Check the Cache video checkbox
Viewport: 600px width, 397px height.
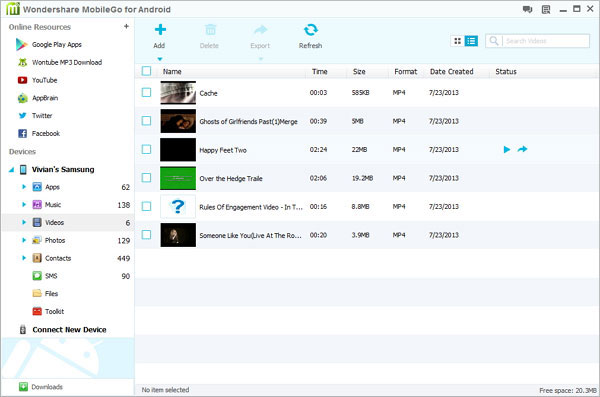146,92
